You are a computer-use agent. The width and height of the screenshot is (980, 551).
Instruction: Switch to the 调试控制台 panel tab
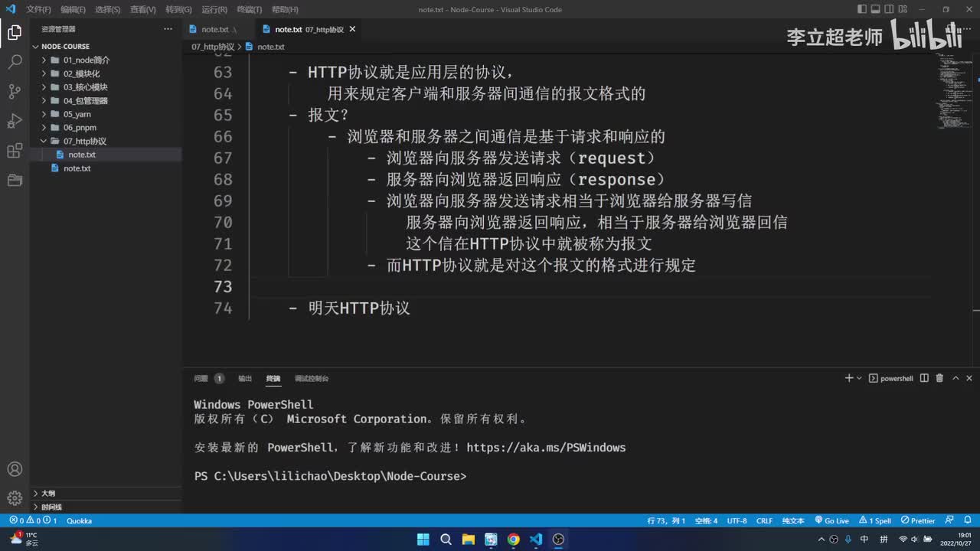(312, 378)
